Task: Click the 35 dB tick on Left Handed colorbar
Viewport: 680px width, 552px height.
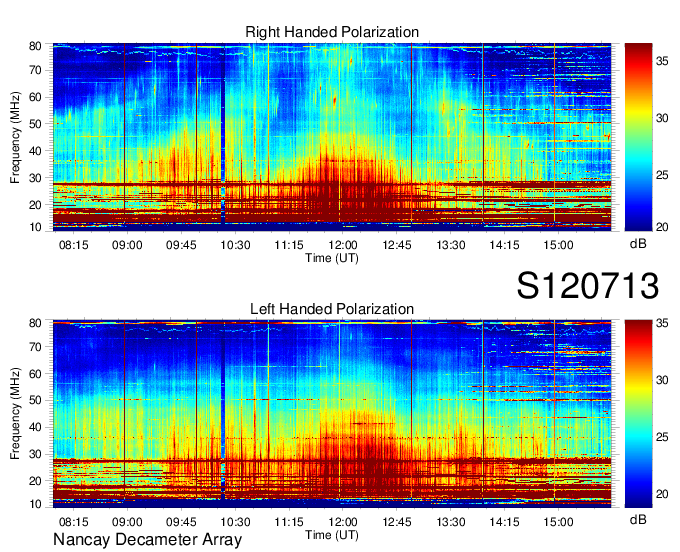Action: click(x=662, y=323)
